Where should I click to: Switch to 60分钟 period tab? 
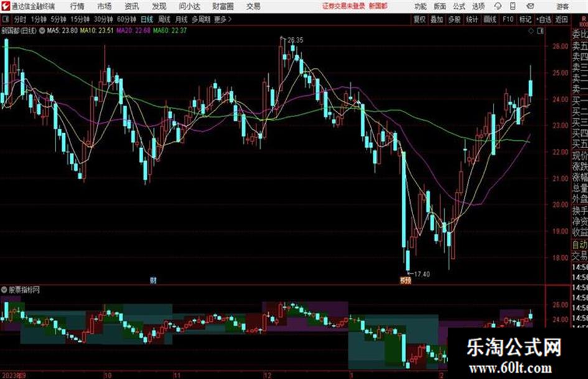click(x=126, y=19)
